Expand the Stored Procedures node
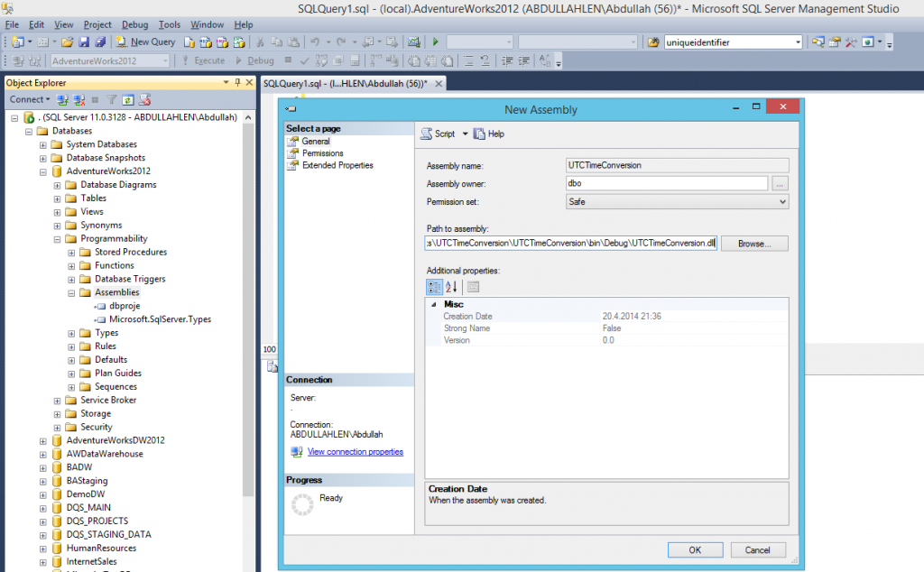Viewport: 924px width, 572px height. [71, 253]
